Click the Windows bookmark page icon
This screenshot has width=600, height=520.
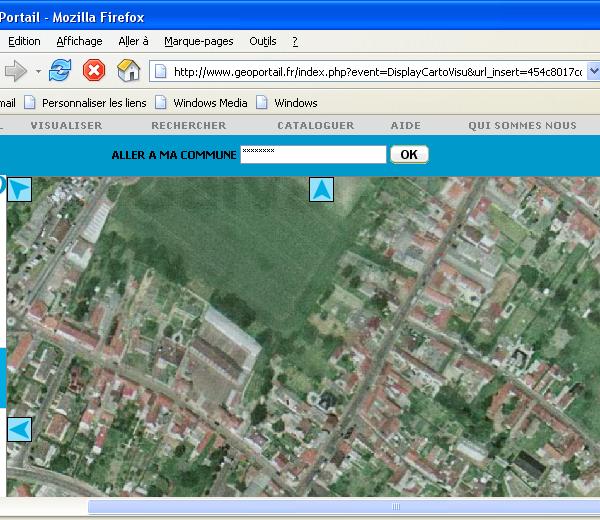pyautogui.click(x=262, y=103)
